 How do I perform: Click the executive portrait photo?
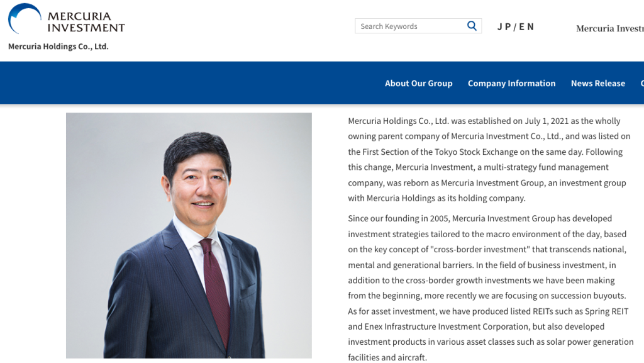189,235
